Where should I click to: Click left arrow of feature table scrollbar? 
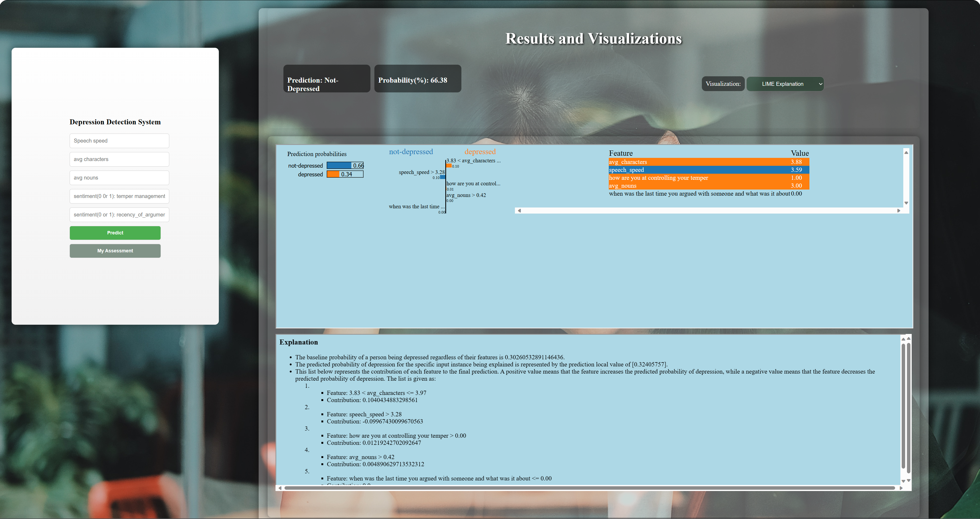(x=519, y=211)
